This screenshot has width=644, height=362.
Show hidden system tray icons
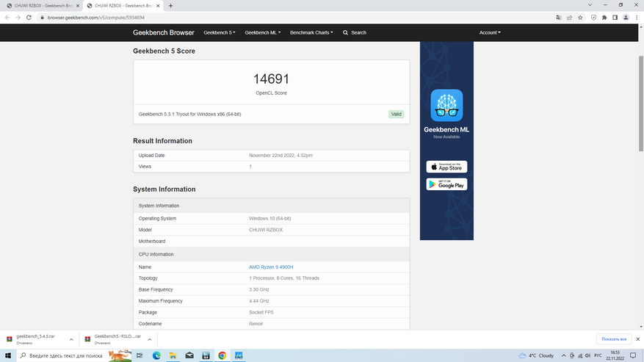point(563,355)
